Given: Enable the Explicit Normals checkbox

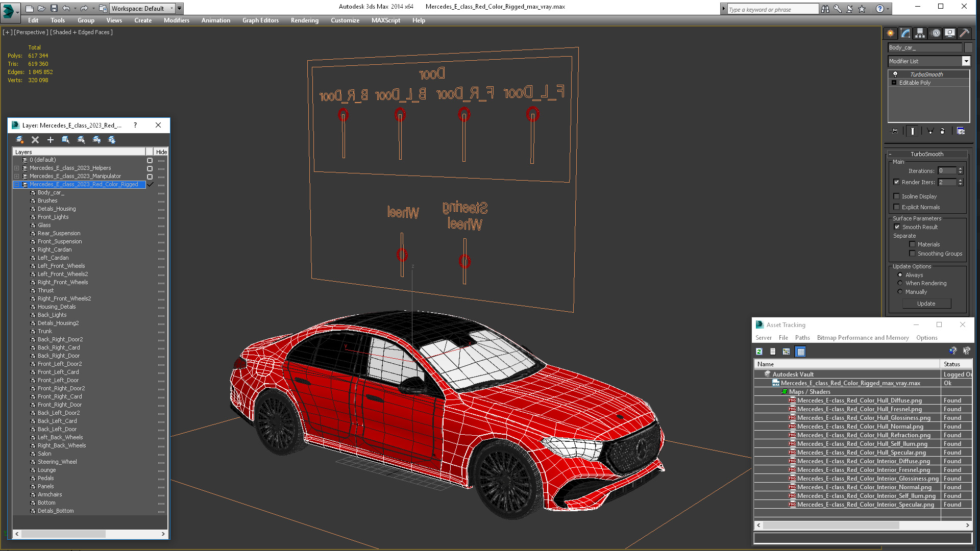Looking at the screenshot, I should point(897,207).
